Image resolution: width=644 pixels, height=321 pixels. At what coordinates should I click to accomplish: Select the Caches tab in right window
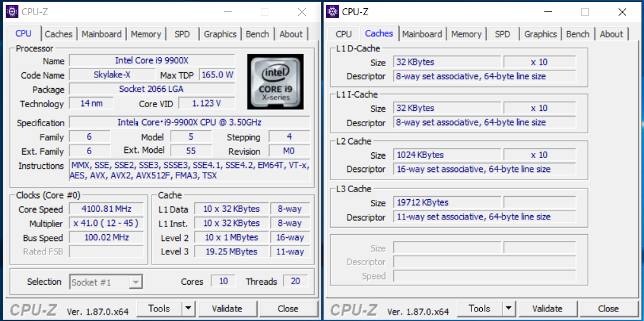click(379, 33)
